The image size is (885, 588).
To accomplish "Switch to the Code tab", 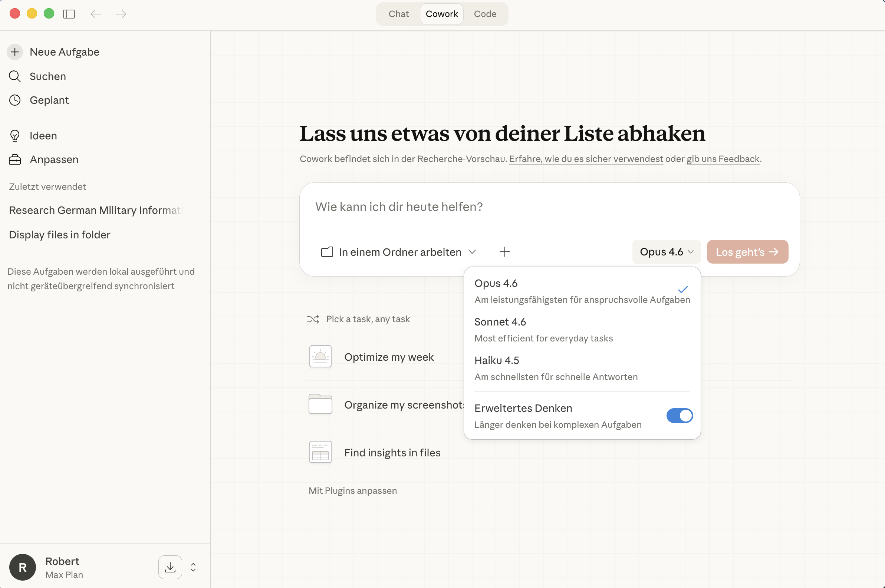I will [x=485, y=14].
